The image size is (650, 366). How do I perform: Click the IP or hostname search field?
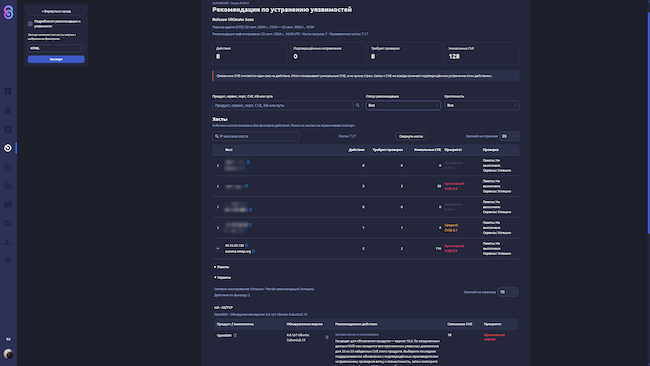(256, 136)
